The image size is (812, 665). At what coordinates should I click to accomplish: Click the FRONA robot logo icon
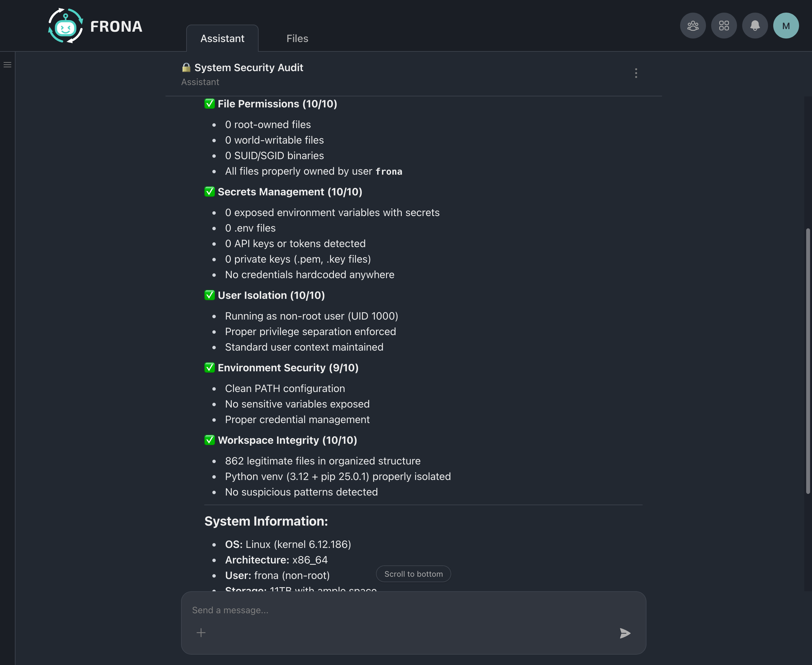(66, 26)
